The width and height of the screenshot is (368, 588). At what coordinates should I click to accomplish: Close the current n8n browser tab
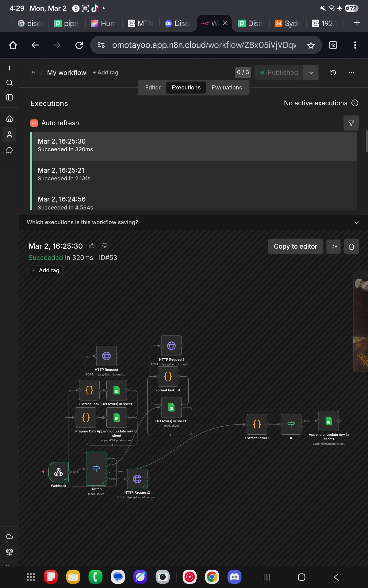click(225, 23)
